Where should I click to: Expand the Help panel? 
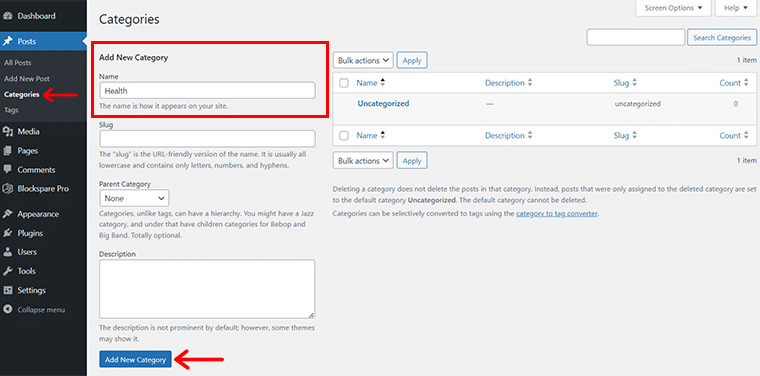pos(735,8)
